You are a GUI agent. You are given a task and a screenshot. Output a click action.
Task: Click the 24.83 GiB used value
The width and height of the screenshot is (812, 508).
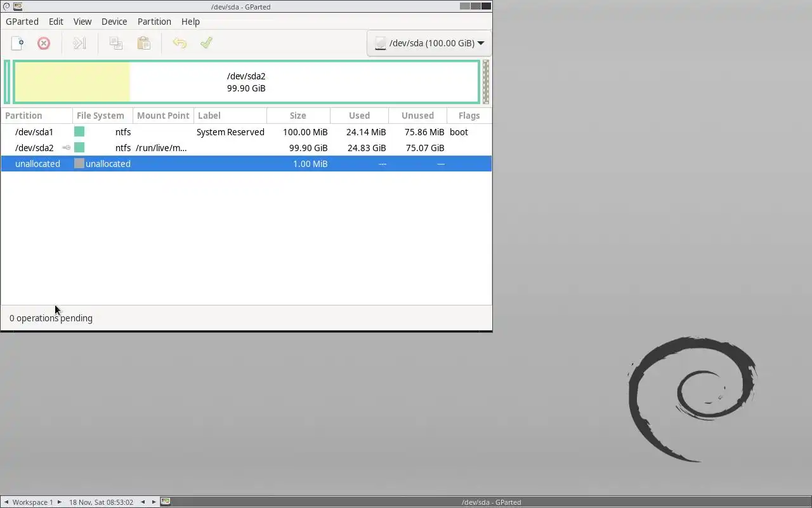[367, 148]
